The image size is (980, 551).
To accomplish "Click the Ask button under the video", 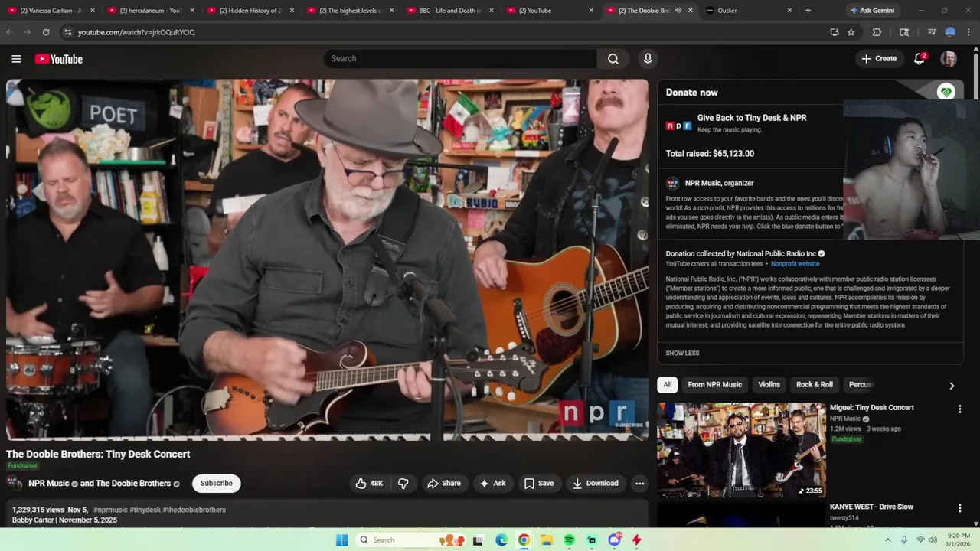I will pyautogui.click(x=492, y=483).
